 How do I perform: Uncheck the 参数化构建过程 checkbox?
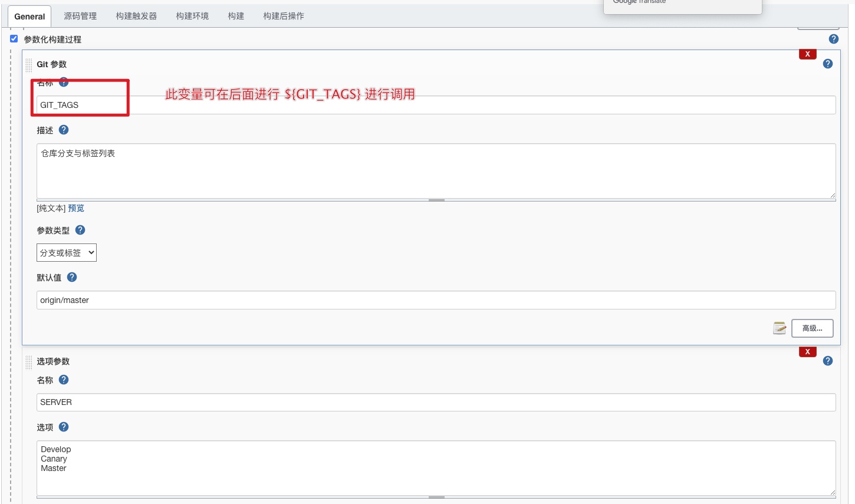(14, 39)
